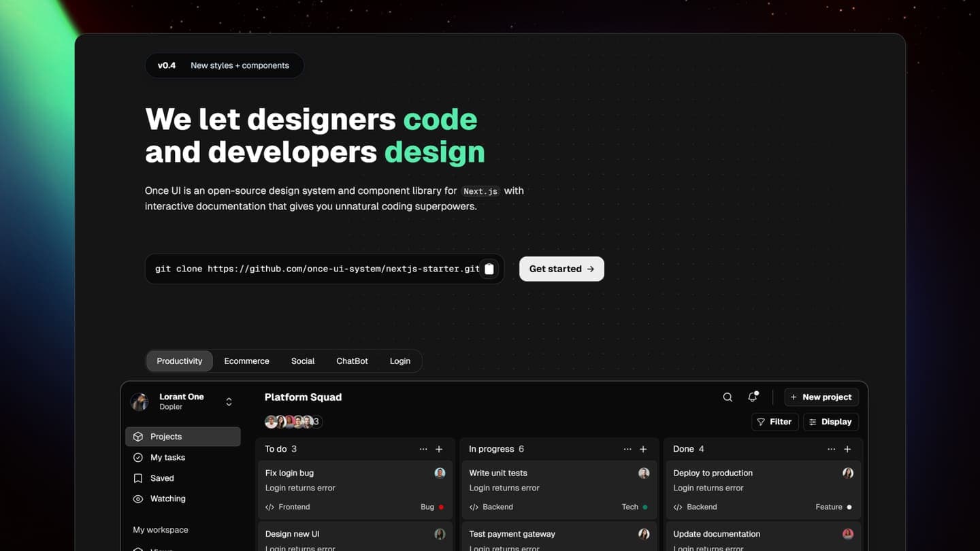Add a task to the Done column
Image resolution: width=980 pixels, height=551 pixels.
click(847, 449)
